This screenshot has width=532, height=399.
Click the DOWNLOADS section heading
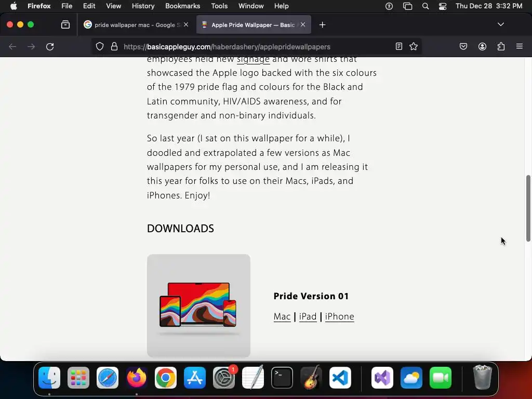click(x=180, y=229)
